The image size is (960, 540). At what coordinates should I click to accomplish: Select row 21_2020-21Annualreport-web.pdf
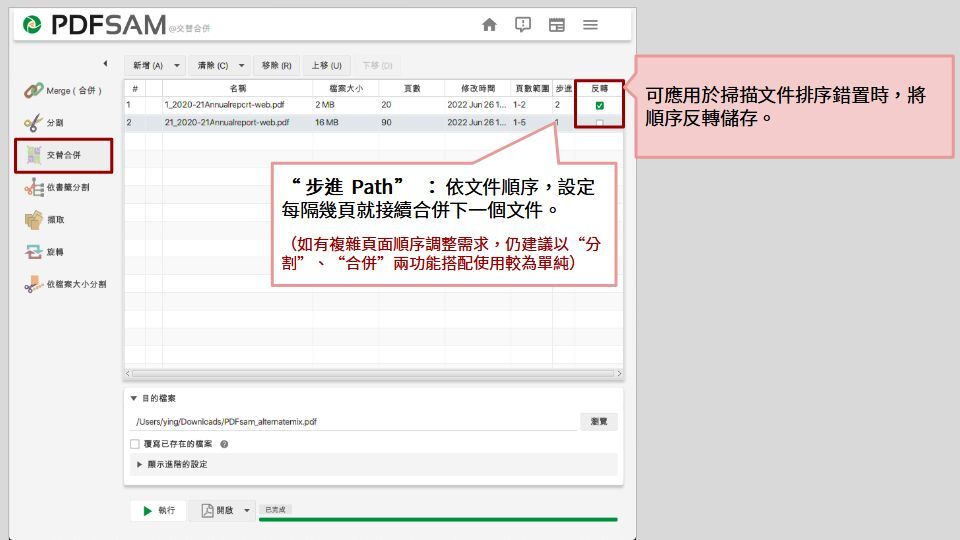[x=373, y=122]
